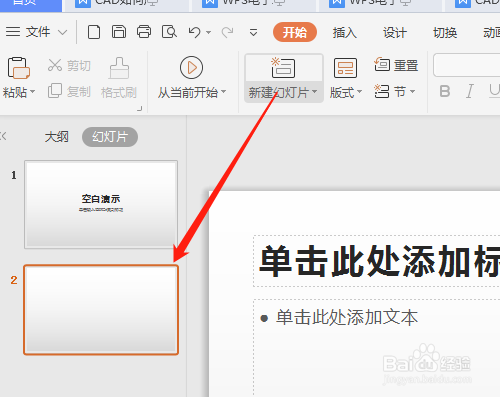Open the 切换 ribbon tab
This screenshot has height=397, width=500.
click(x=445, y=33)
